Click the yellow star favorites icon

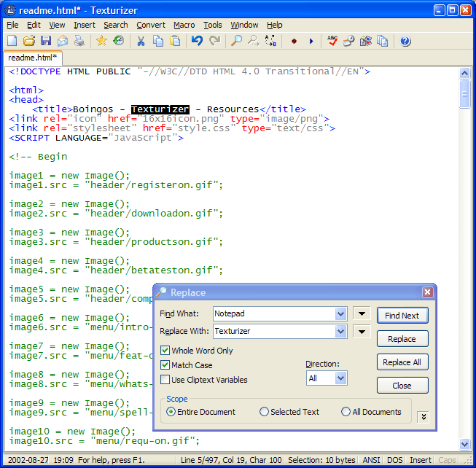click(101, 41)
